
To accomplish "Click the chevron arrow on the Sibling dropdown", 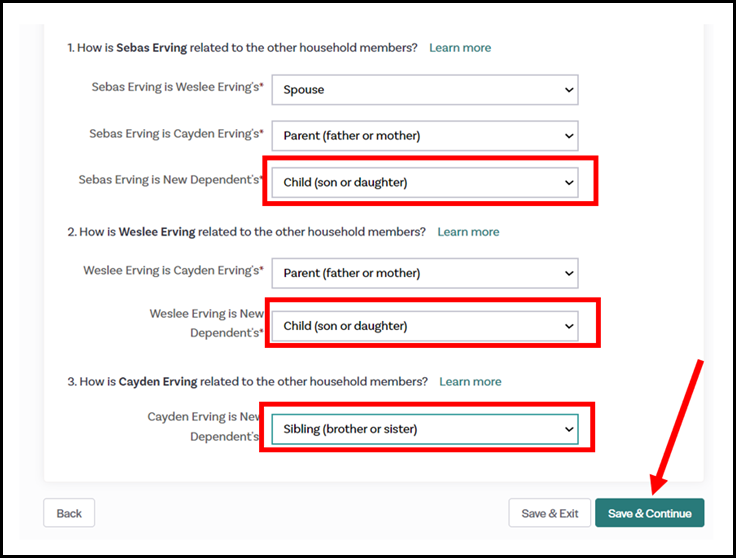I will 568,429.
